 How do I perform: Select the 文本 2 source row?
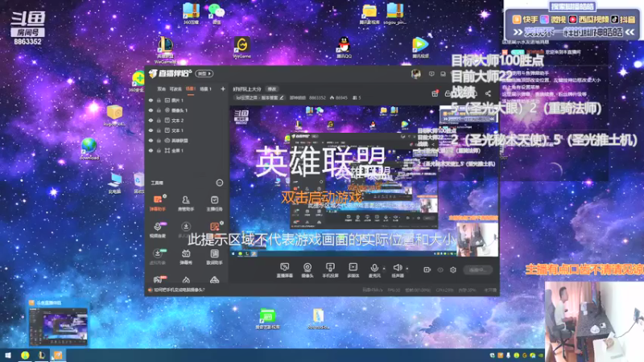coord(187,120)
